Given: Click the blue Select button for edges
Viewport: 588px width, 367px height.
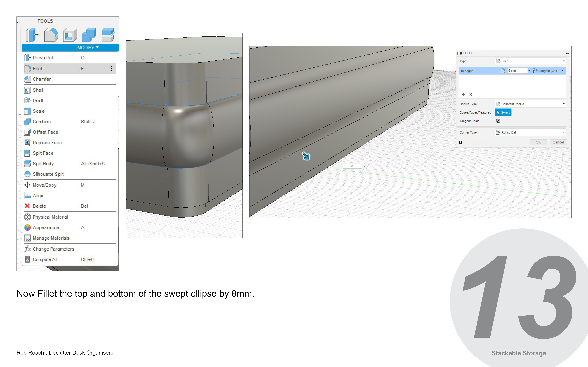Looking at the screenshot, I should [x=503, y=112].
